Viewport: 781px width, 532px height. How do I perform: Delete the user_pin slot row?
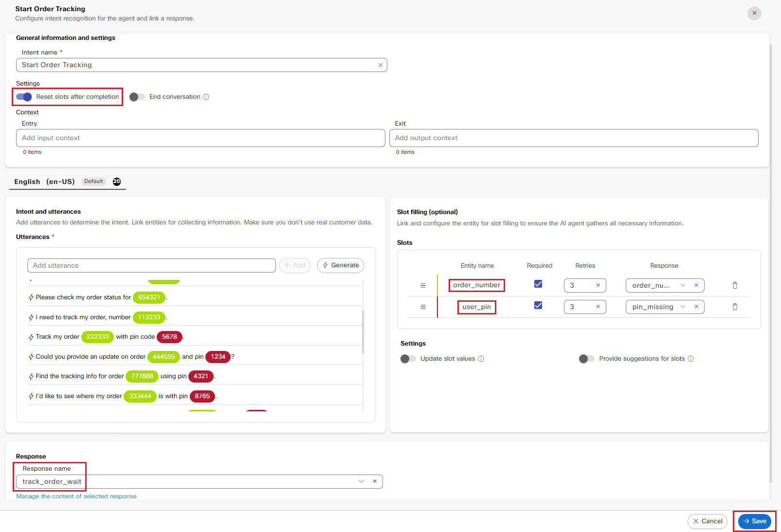pyautogui.click(x=735, y=307)
